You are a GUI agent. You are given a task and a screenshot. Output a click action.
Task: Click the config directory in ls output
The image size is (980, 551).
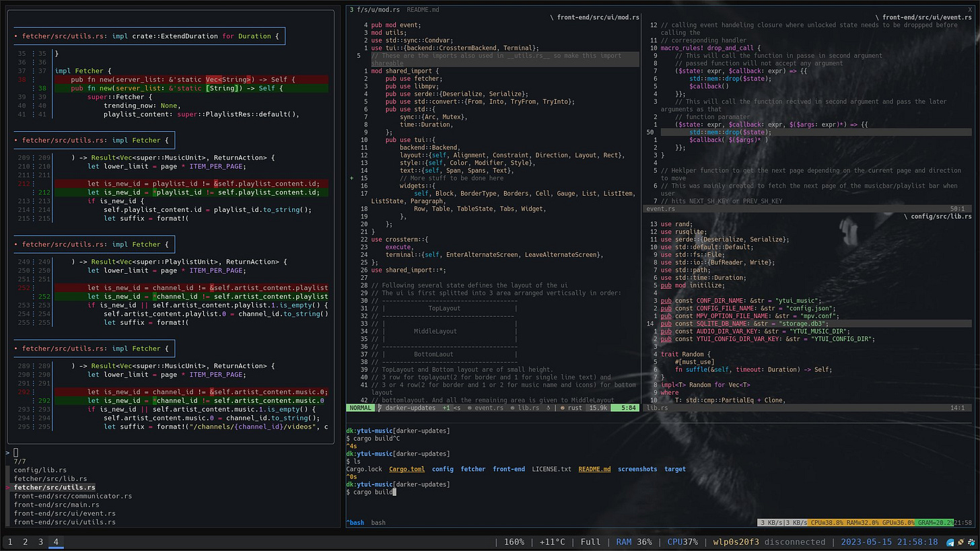443,469
